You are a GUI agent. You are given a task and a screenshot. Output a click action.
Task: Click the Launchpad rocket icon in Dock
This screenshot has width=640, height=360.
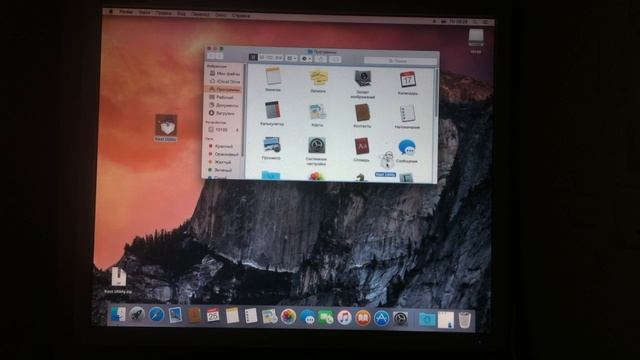tap(137, 314)
